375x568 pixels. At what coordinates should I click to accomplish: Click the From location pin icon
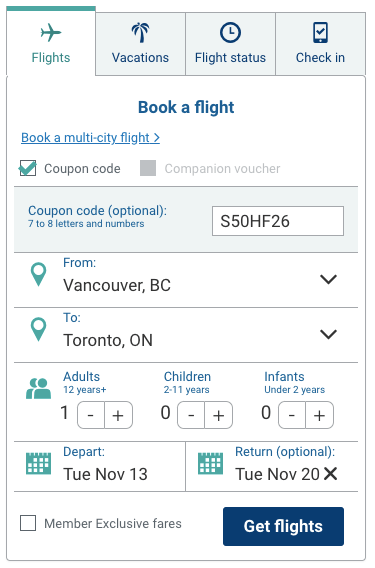pyautogui.click(x=38, y=275)
